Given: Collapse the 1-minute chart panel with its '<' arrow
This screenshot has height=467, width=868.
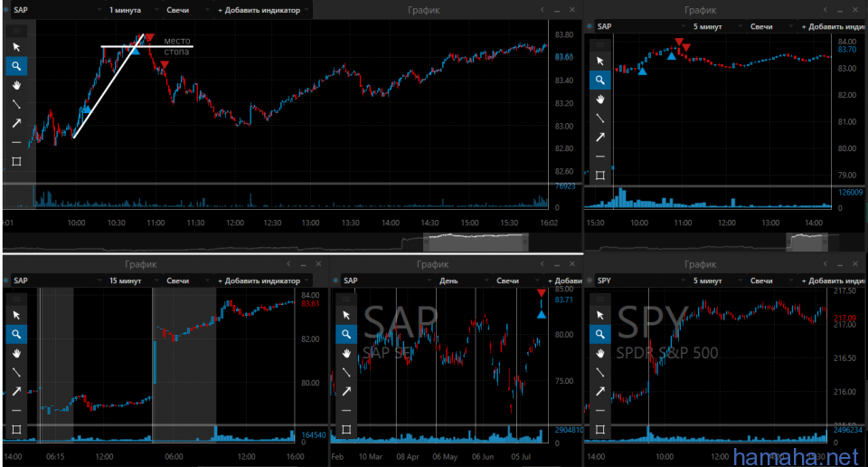Looking at the screenshot, I should tap(542, 10).
